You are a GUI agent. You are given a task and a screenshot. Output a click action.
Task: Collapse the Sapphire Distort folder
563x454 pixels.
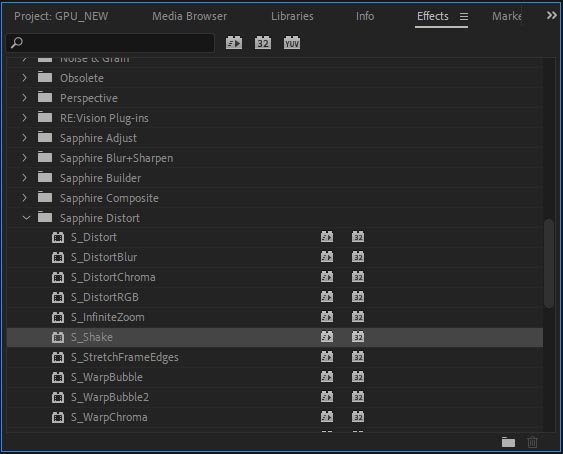point(26,218)
